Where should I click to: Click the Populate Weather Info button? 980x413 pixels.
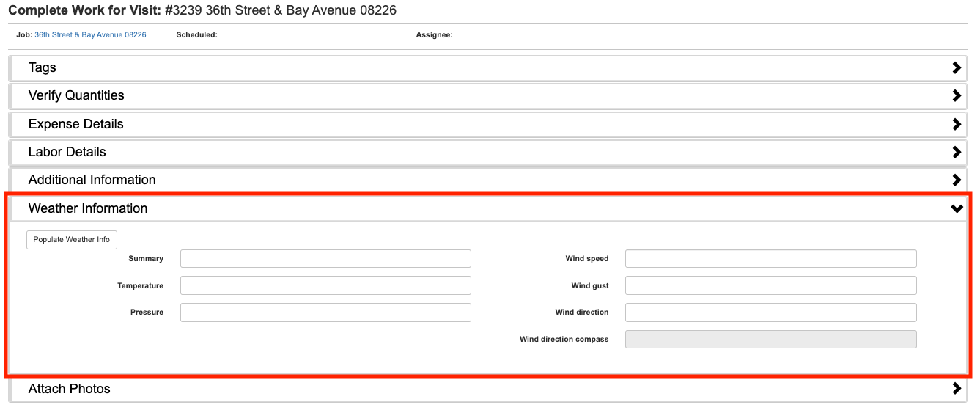coord(72,240)
